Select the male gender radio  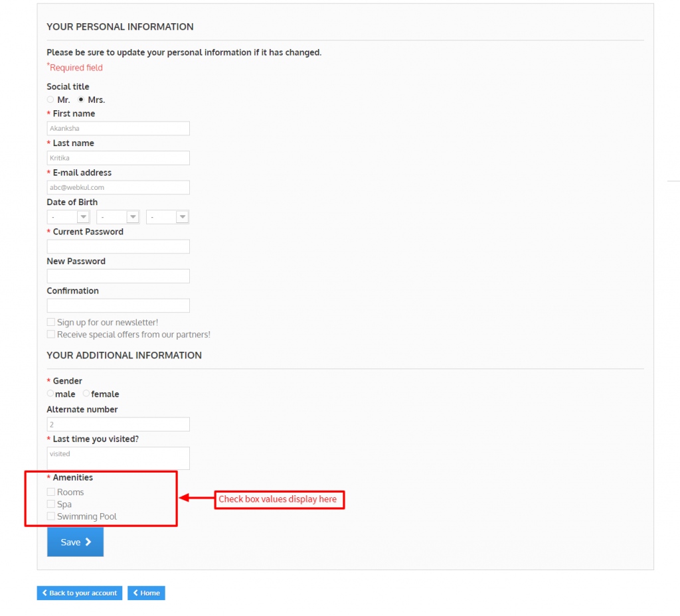pyautogui.click(x=50, y=394)
